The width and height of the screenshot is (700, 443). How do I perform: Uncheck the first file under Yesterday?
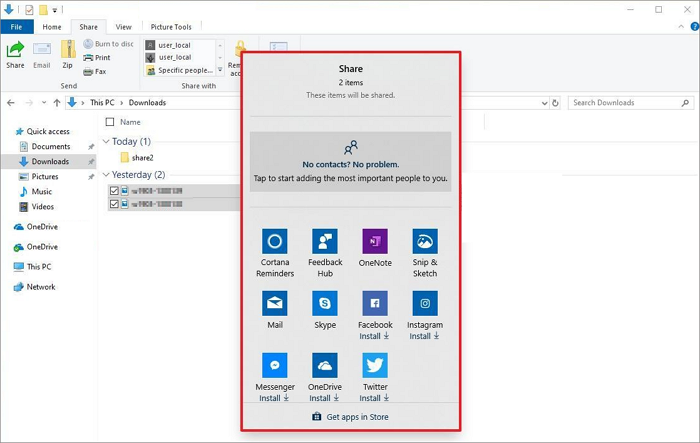point(114,191)
